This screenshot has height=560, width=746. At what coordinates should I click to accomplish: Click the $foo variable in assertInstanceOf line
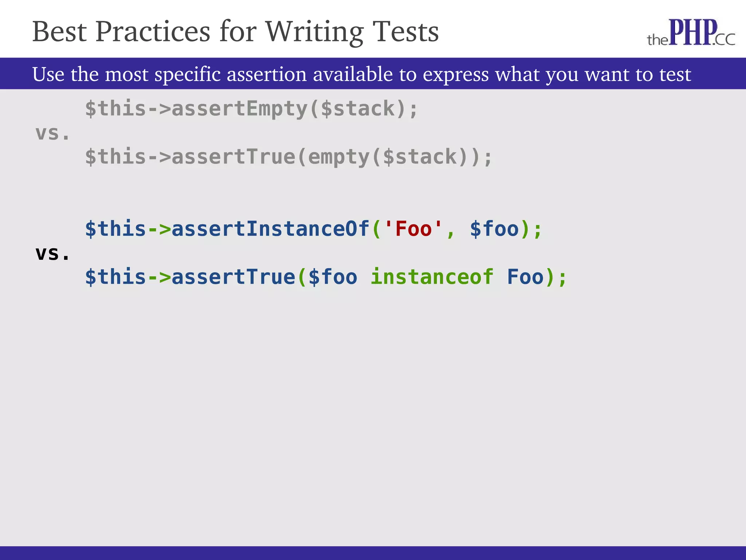(x=494, y=229)
